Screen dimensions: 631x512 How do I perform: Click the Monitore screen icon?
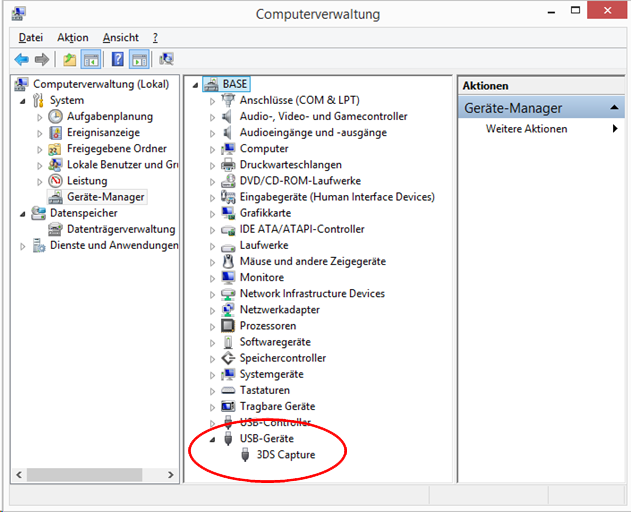coord(228,277)
